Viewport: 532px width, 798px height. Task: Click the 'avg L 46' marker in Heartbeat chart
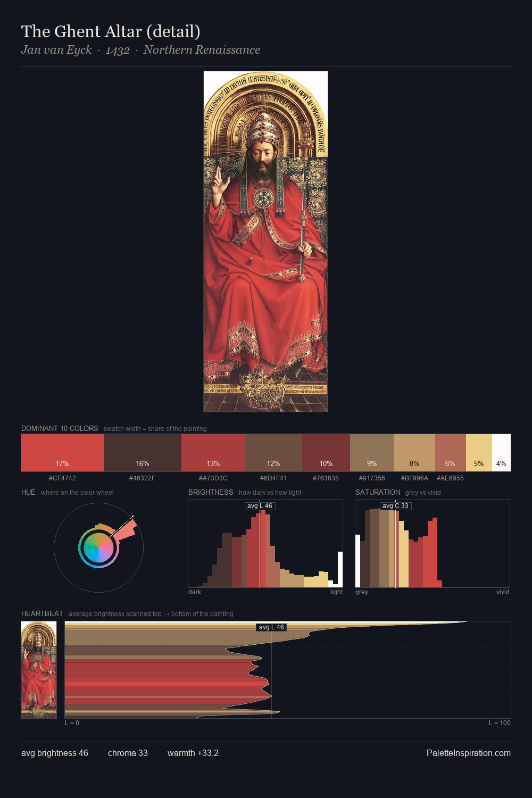[x=271, y=627]
